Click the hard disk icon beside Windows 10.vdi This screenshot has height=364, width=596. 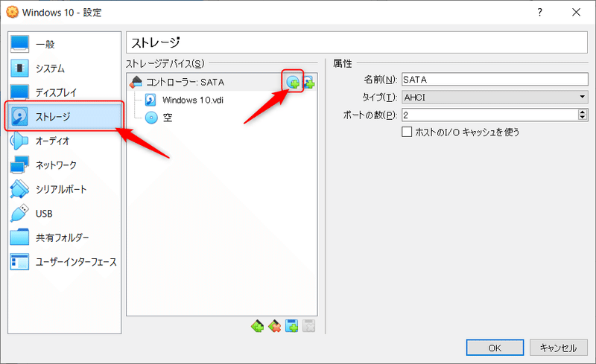click(150, 100)
